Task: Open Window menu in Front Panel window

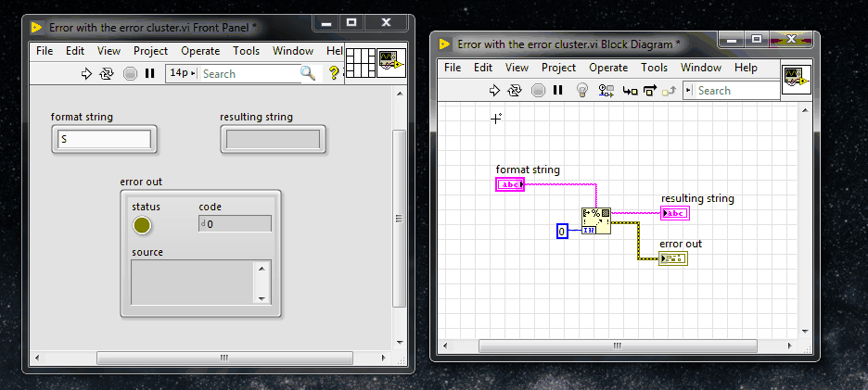Action: (x=293, y=51)
